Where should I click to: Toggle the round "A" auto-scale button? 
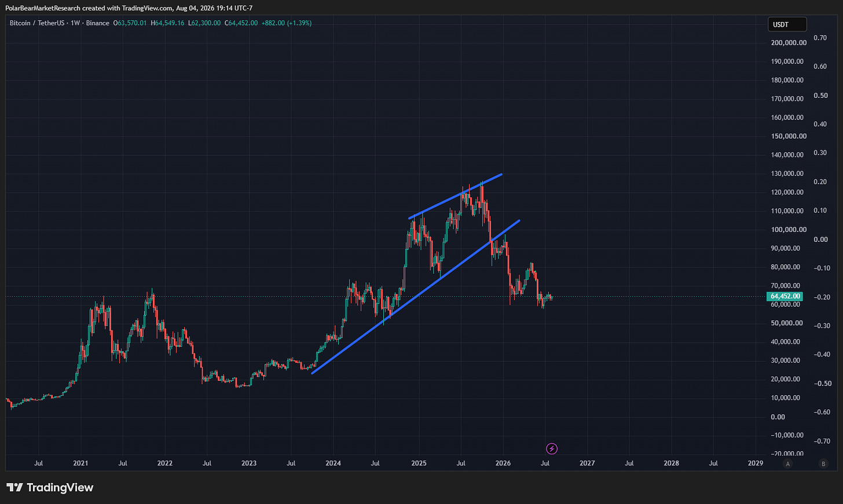pyautogui.click(x=787, y=463)
